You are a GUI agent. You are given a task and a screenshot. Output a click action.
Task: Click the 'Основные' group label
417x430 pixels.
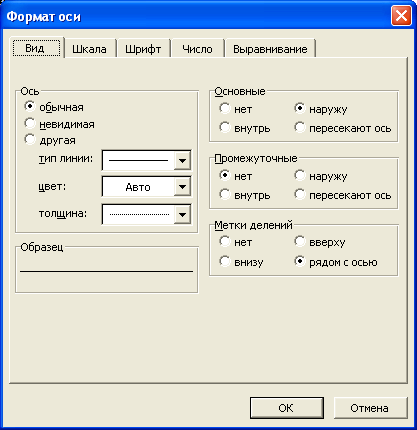coord(240,91)
